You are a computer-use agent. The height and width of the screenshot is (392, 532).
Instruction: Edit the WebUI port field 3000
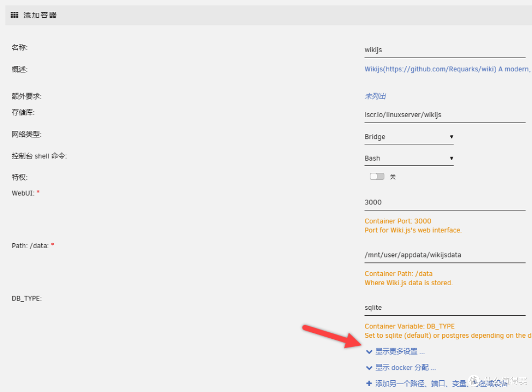445,202
